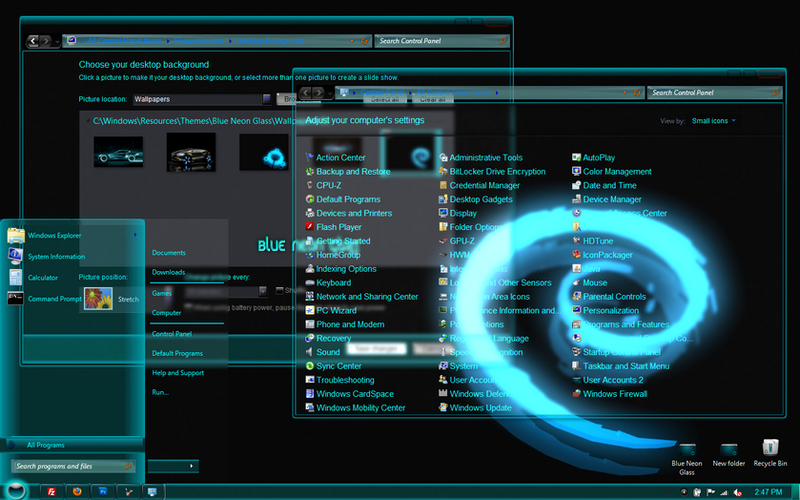800x500 pixels.
Task: Open Photoshop from the taskbar
Action: tap(103, 492)
